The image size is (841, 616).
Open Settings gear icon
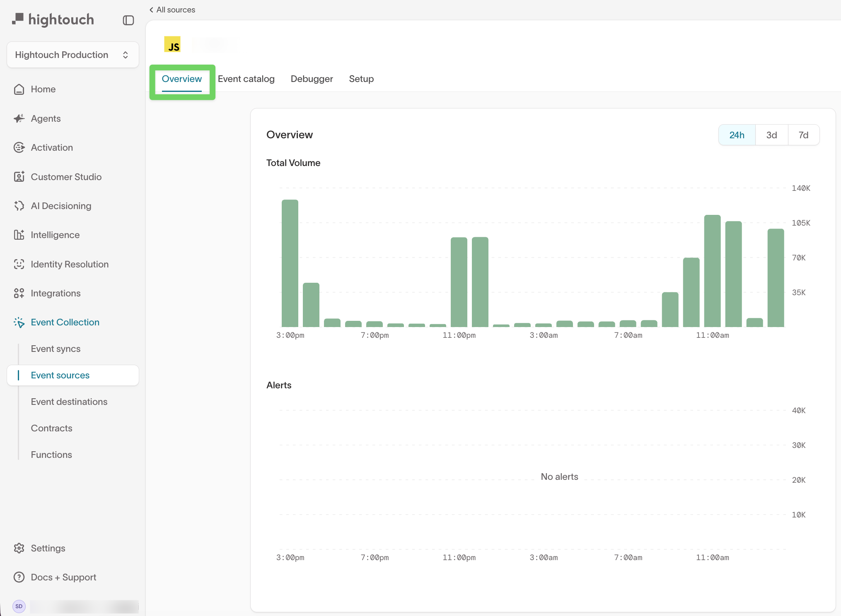point(19,548)
